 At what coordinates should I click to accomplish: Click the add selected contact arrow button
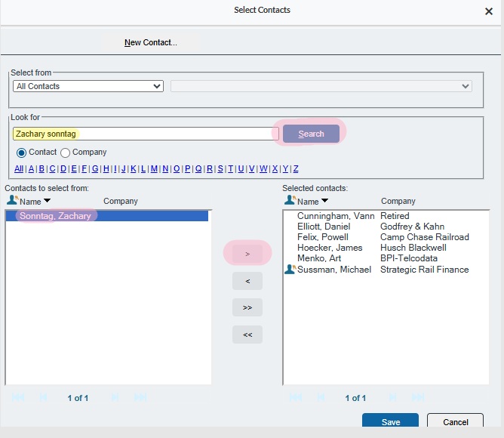(x=247, y=254)
